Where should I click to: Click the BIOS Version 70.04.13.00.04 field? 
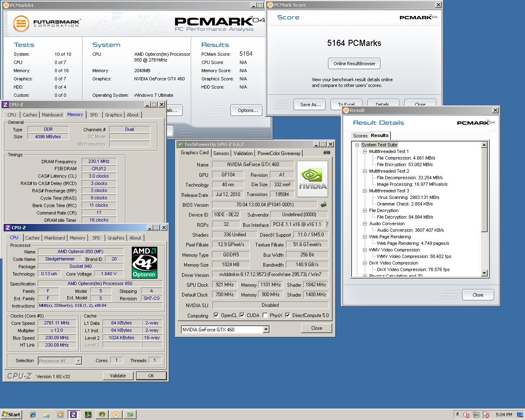pyautogui.click(x=265, y=204)
